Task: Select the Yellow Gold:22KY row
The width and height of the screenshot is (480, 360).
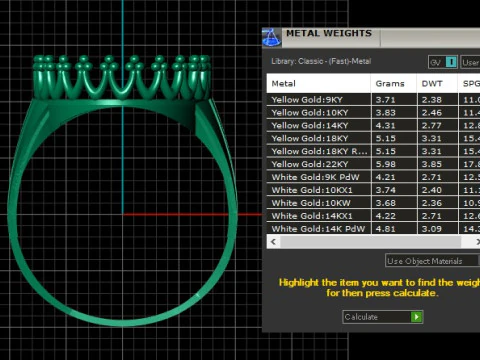Action: click(x=373, y=164)
